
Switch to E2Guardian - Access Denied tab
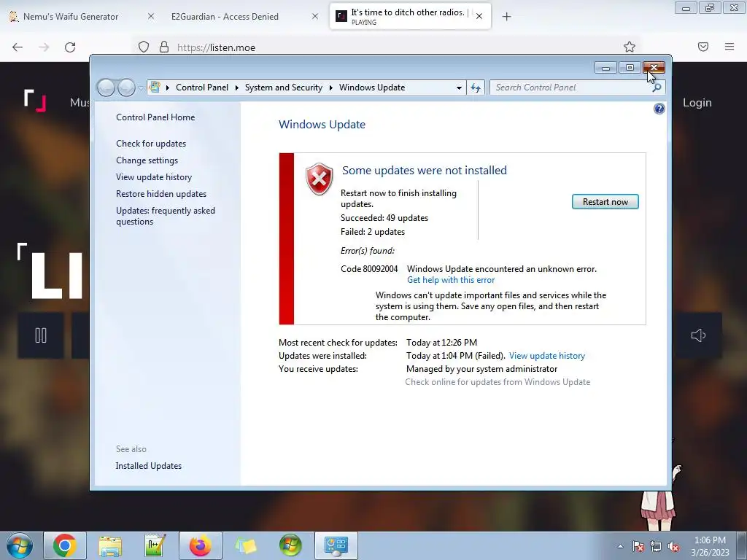coord(225,17)
